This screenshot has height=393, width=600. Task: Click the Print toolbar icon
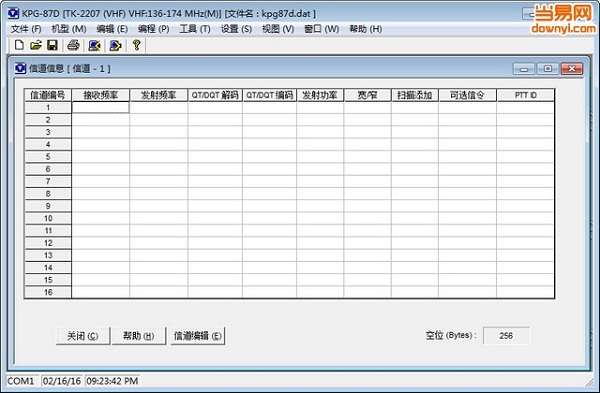[73, 45]
